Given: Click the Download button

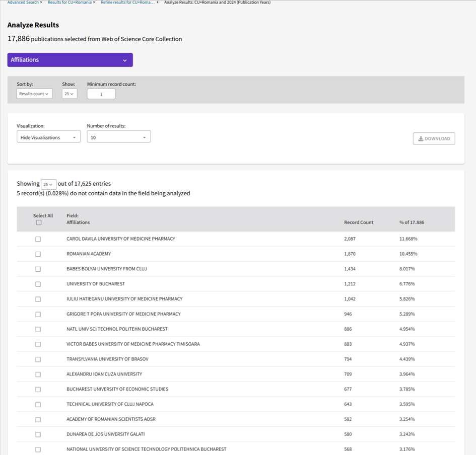Looking at the screenshot, I should pyautogui.click(x=434, y=138).
